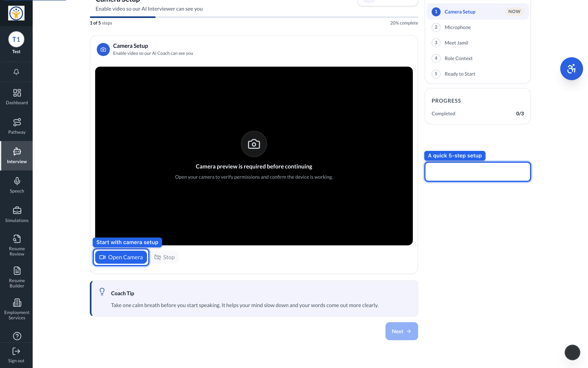Select step 4 Role Context

478,58
